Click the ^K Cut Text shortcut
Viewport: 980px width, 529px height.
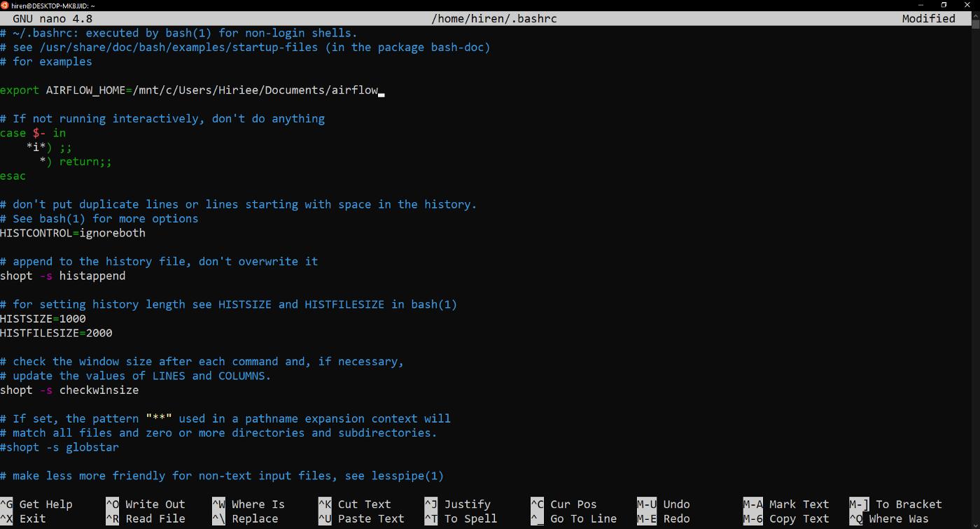coord(355,504)
